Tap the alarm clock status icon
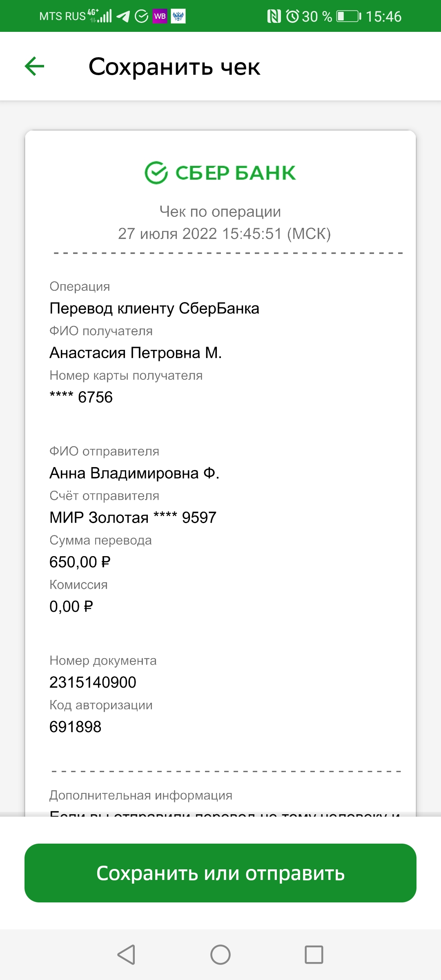 tap(292, 16)
